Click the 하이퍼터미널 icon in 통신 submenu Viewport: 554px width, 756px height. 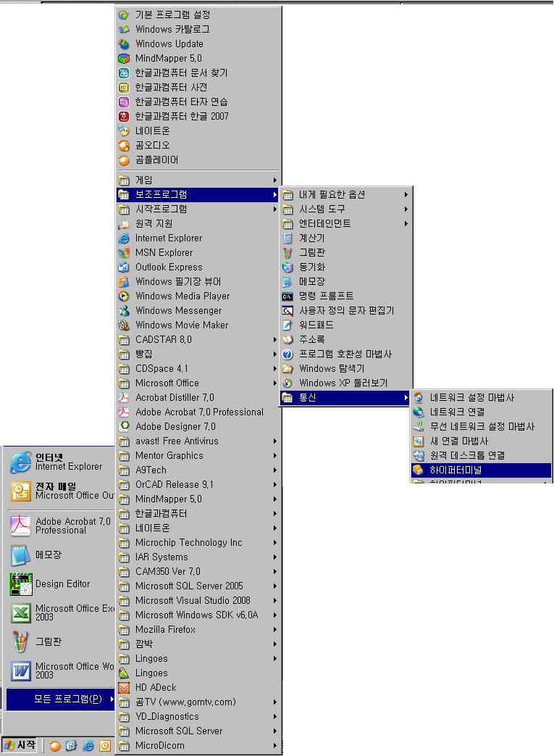pos(418,470)
